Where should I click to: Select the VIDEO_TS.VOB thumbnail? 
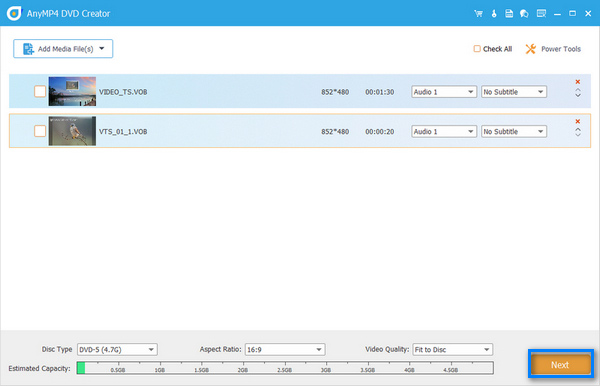click(72, 91)
